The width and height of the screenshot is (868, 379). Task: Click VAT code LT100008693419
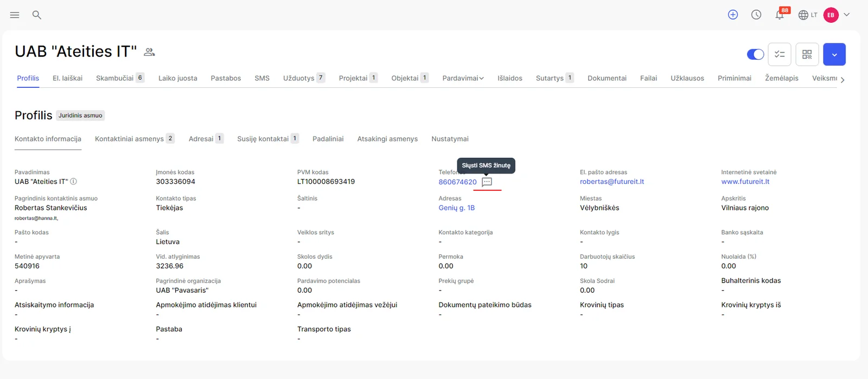pos(326,182)
